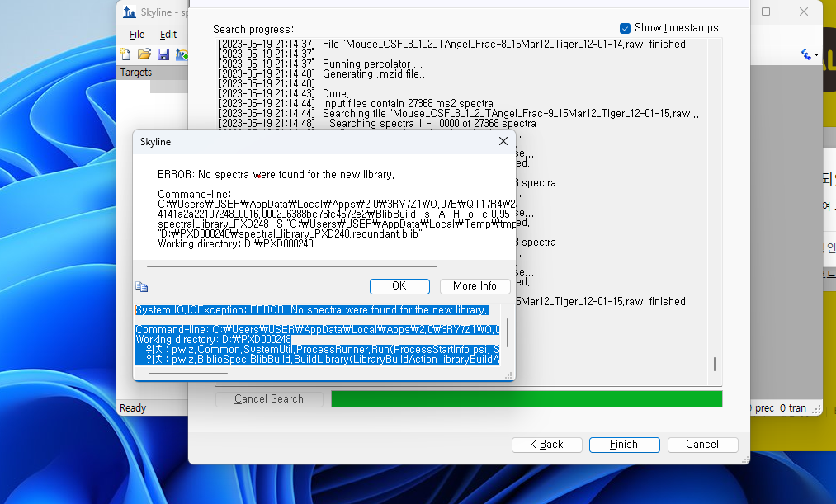Click the green search progress bar

(x=526, y=399)
